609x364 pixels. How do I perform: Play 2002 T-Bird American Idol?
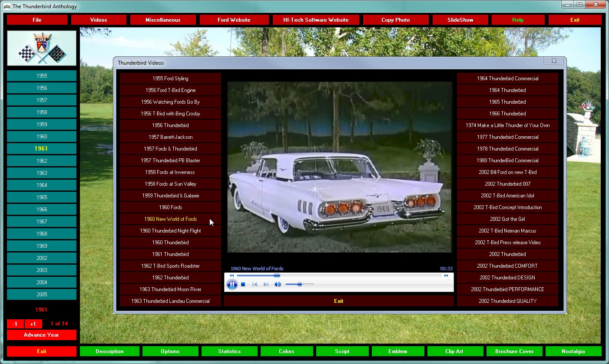point(507,196)
